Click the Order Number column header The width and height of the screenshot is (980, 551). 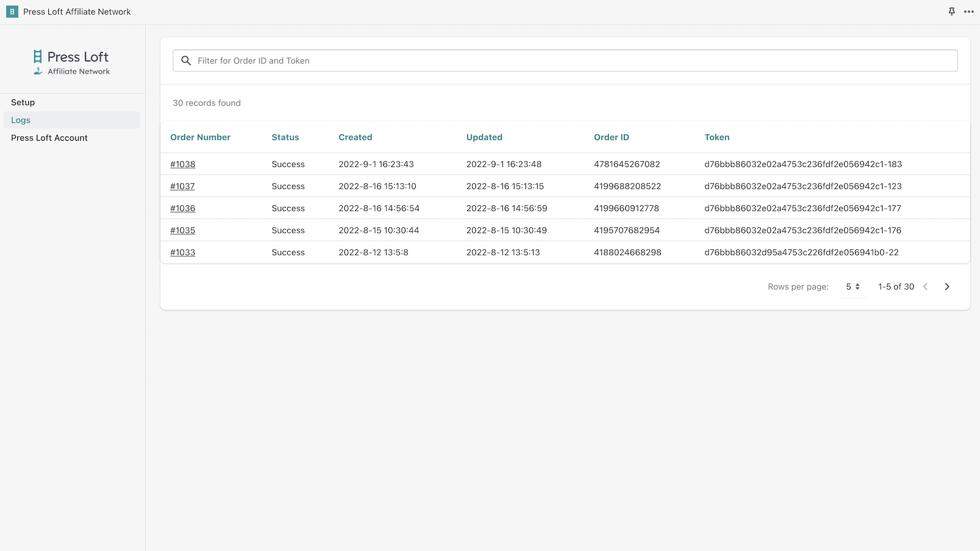[x=200, y=137]
